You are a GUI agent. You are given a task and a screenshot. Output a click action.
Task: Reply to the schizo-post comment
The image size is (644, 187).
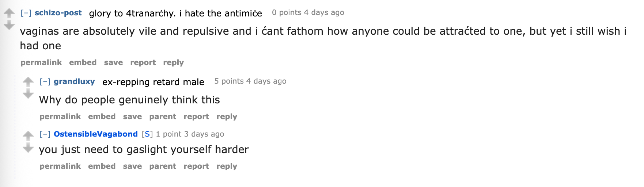(173, 62)
